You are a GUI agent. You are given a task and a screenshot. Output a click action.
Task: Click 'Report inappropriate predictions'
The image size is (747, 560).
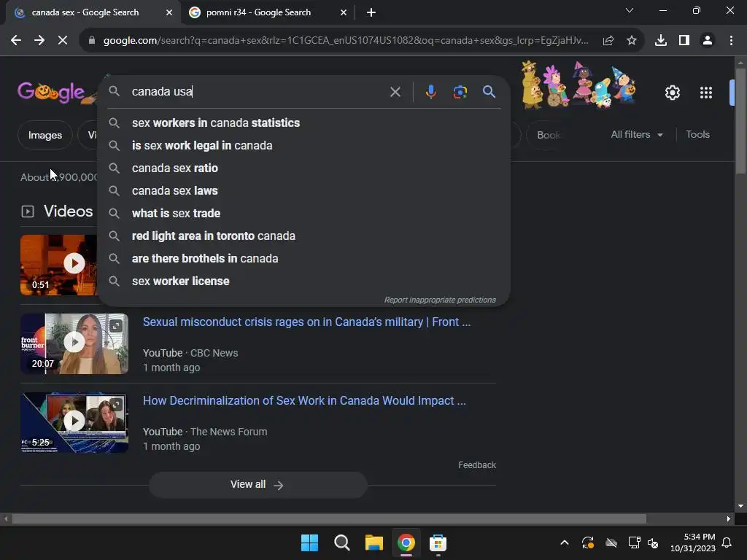pos(440,300)
